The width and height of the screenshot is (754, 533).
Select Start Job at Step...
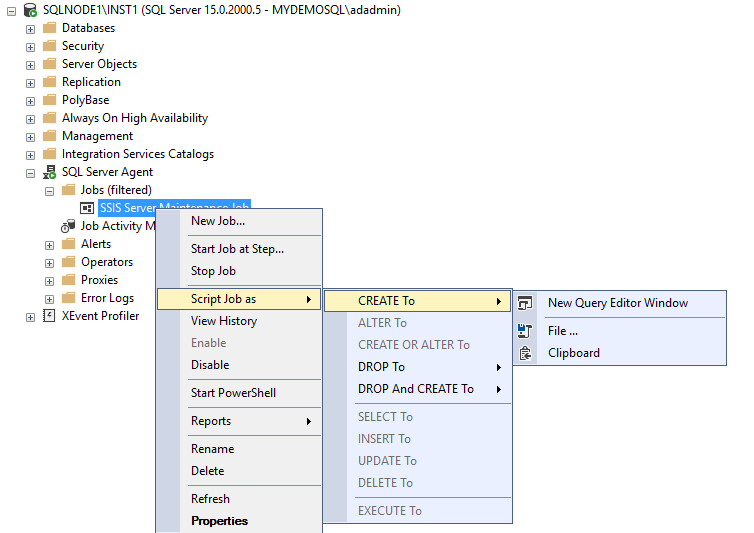tap(239, 249)
